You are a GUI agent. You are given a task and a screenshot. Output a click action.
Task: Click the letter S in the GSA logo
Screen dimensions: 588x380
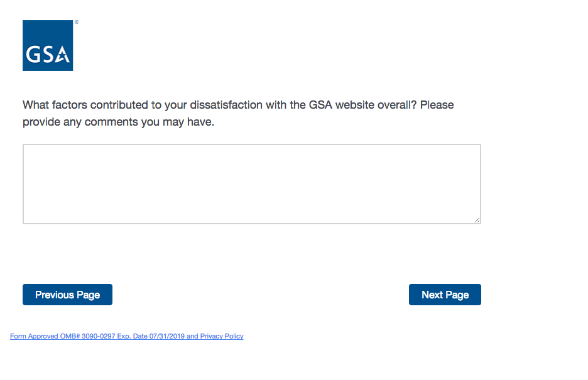[46, 55]
